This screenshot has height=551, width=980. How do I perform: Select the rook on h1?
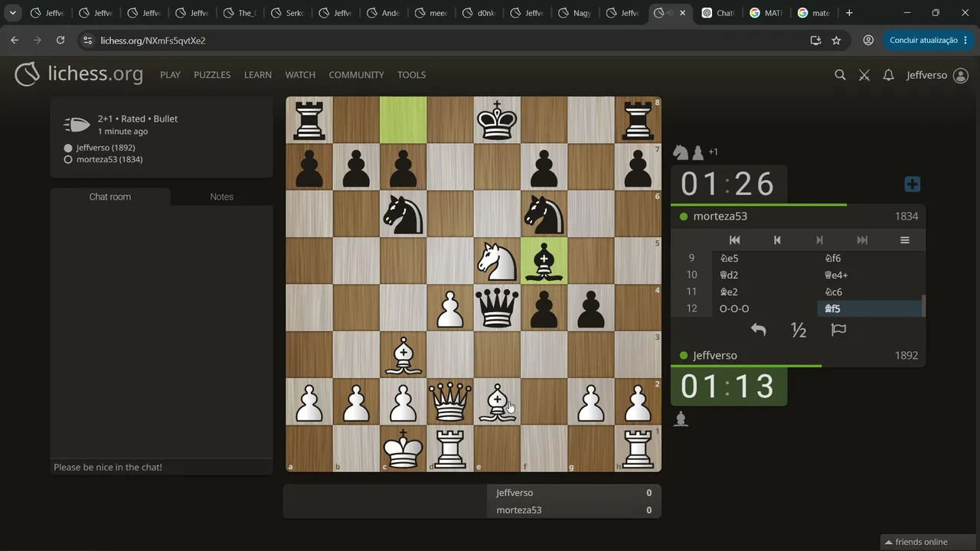638,448
